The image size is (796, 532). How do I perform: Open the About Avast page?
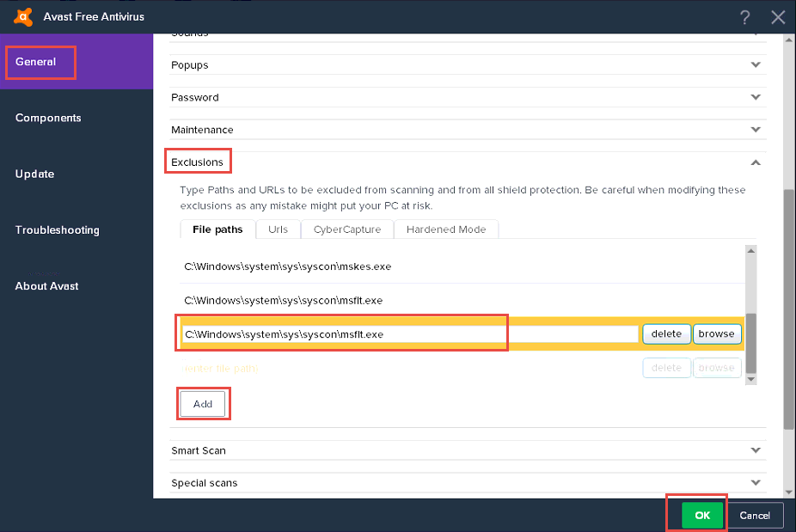46,286
